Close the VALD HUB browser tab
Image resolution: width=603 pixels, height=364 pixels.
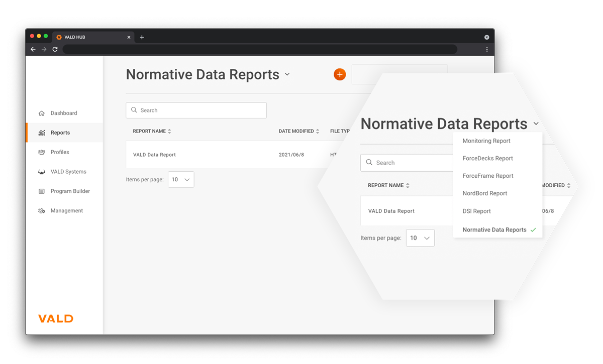click(x=129, y=37)
